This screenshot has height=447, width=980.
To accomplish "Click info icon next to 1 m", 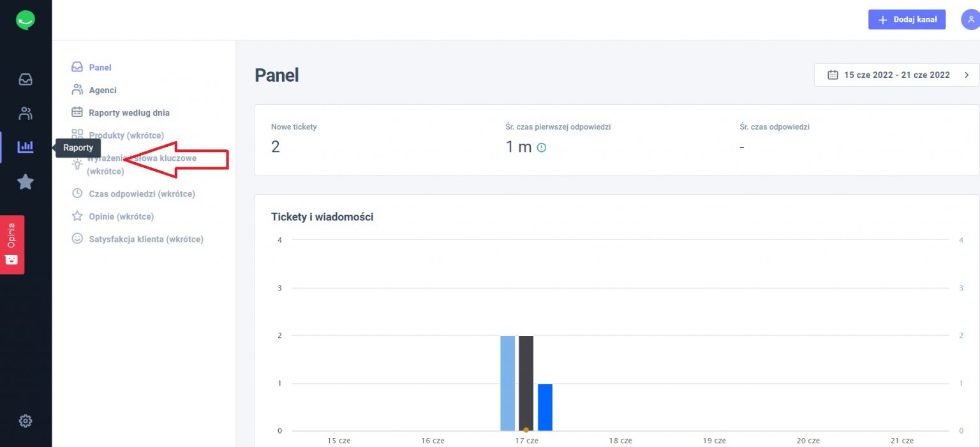I will (542, 148).
